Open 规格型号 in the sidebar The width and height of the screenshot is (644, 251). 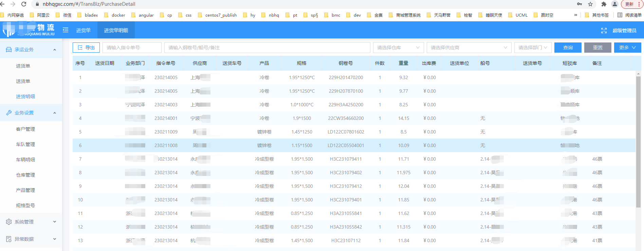(25, 205)
